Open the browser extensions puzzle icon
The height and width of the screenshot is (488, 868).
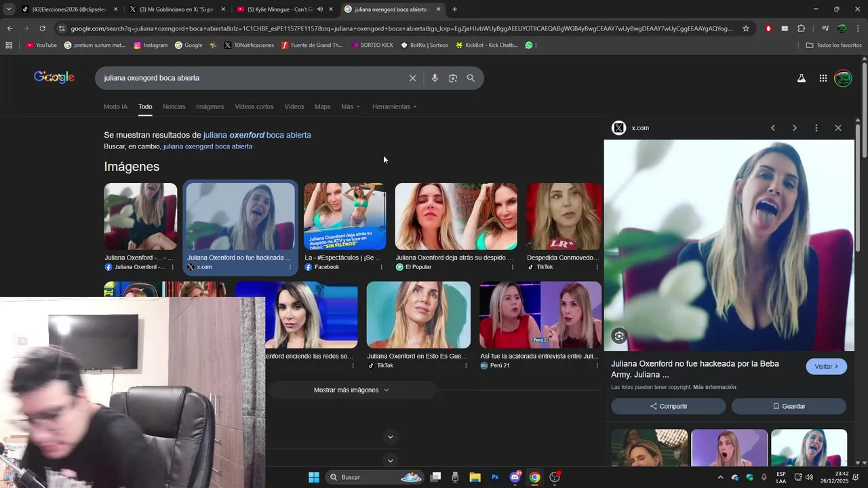[x=801, y=28]
